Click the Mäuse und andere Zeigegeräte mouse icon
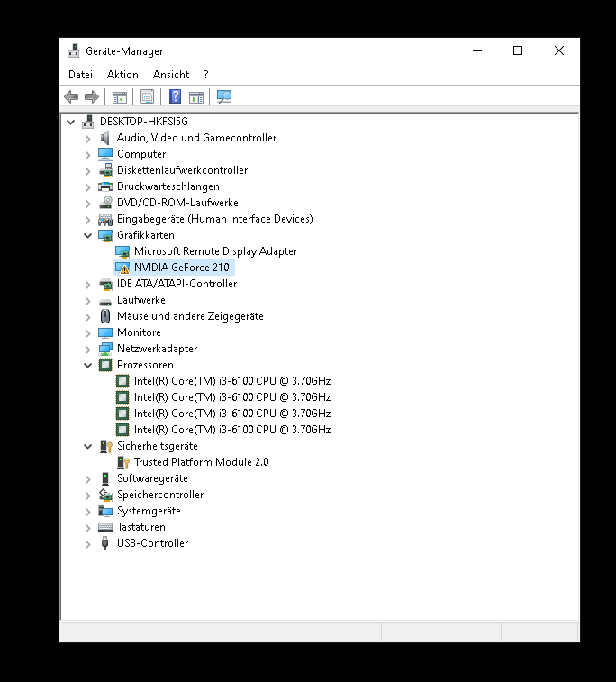 (x=105, y=316)
